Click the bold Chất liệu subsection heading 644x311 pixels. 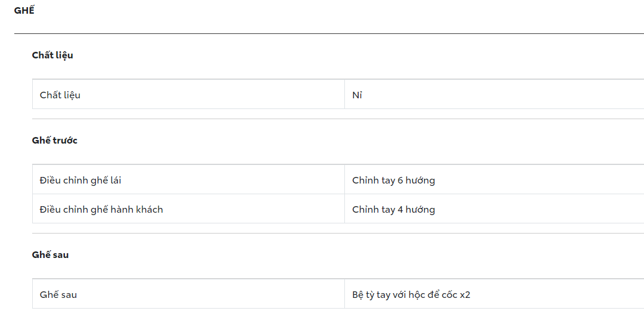coord(52,55)
